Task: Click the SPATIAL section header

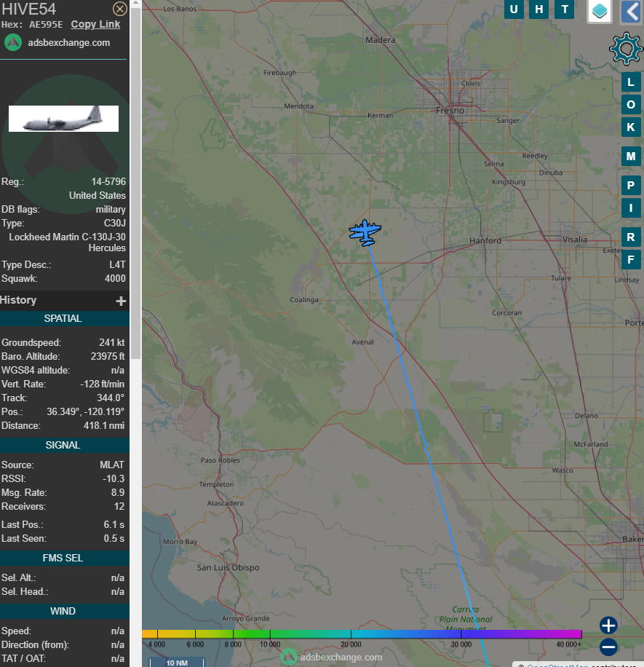Action: click(x=63, y=319)
